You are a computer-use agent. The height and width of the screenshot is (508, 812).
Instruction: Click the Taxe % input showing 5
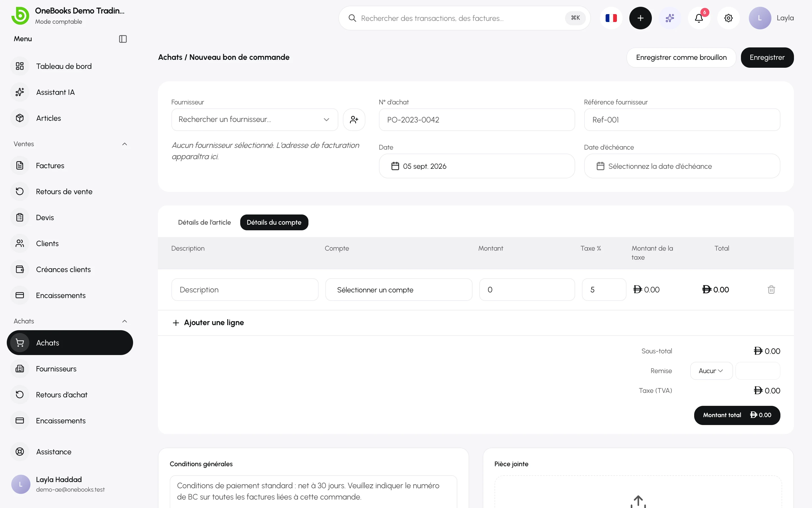[x=604, y=290]
